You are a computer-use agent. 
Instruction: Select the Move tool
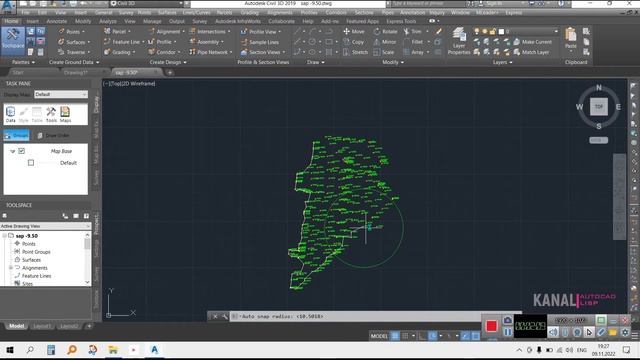tap(353, 31)
